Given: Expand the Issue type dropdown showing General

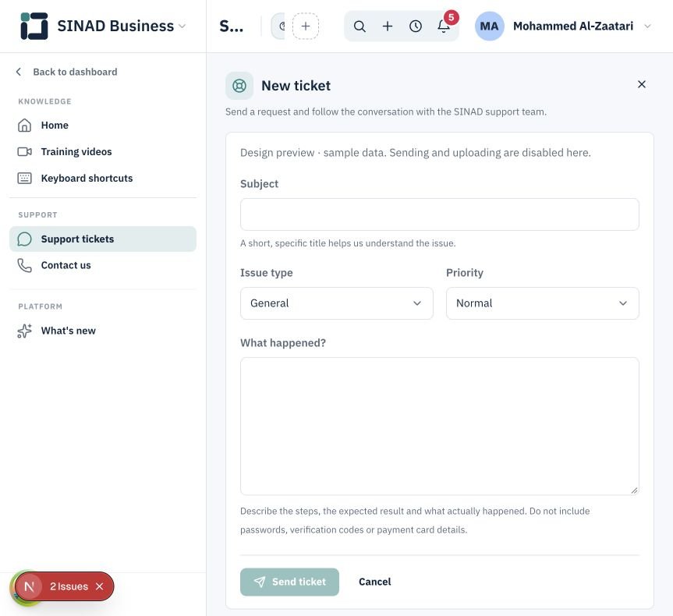Looking at the screenshot, I should (337, 303).
